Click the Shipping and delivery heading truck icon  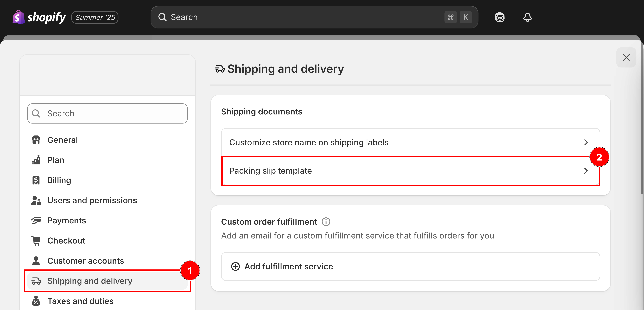(x=220, y=69)
